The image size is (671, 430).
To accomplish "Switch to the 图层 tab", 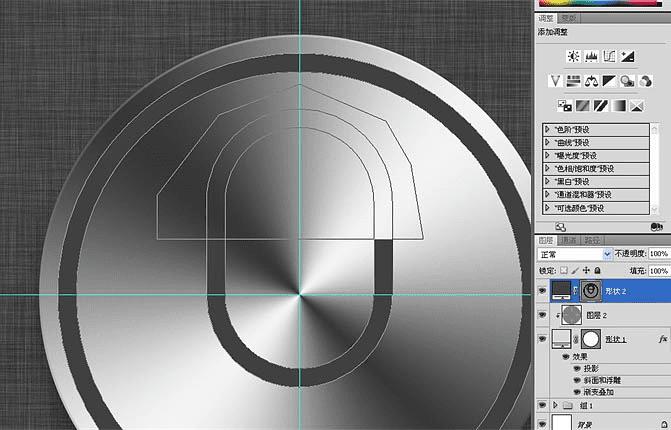I will [x=546, y=240].
